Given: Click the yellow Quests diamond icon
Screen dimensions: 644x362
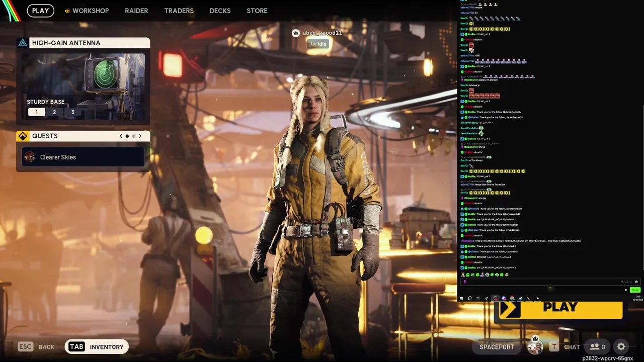Looking at the screenshot, I should [x=23, y=136].
